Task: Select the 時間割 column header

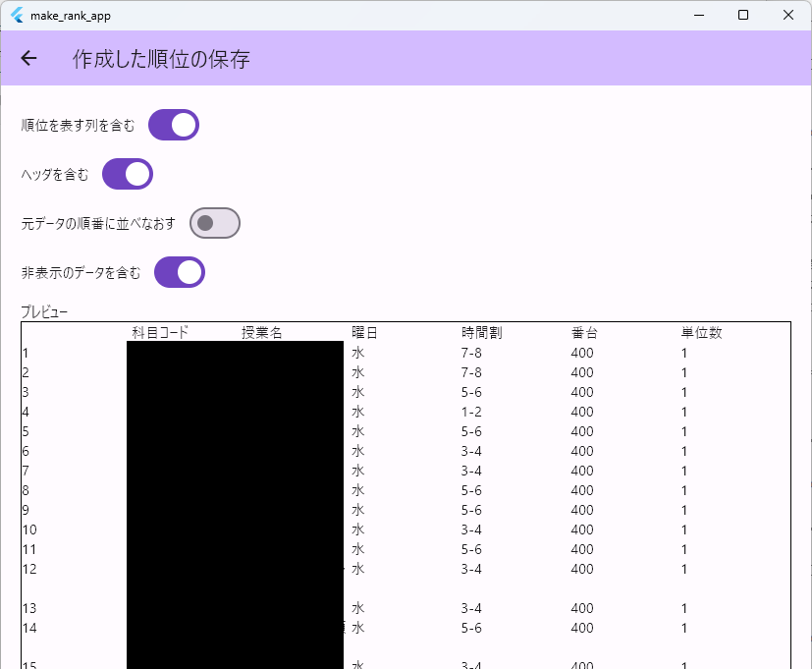Action: tap(481, 333)
